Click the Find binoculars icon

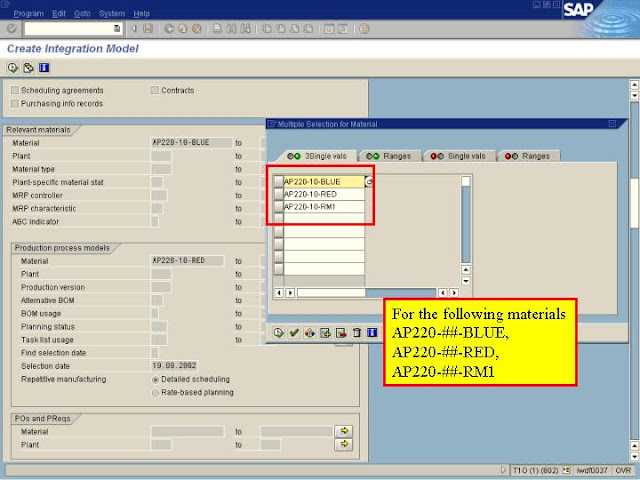pyautogui.click(x=231, y=29)
